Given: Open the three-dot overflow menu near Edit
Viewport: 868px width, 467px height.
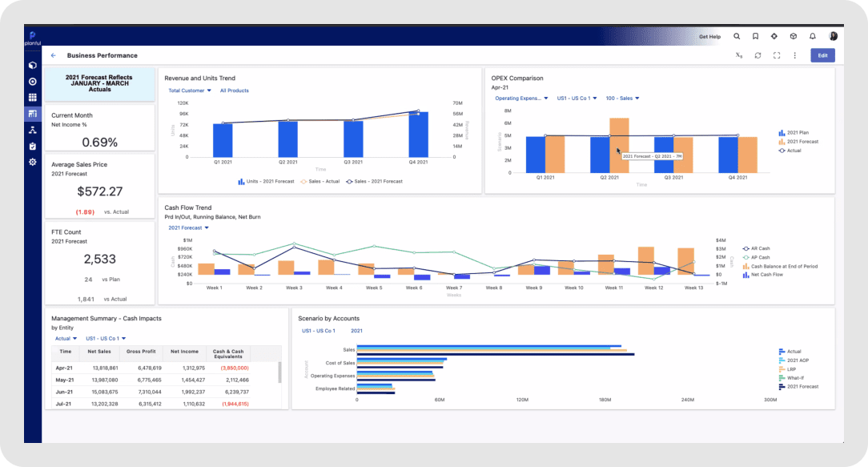Looking at the screenshot, I should coord(796,54).
